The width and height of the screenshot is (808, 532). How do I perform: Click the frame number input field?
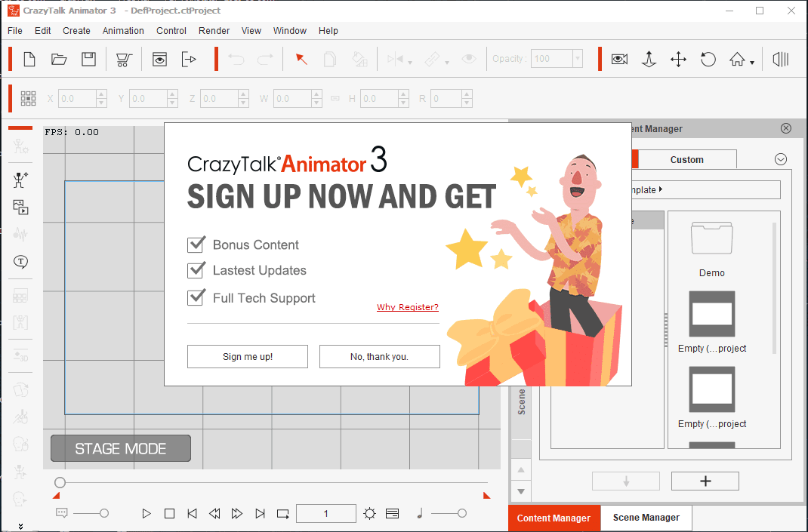(325, 513)
